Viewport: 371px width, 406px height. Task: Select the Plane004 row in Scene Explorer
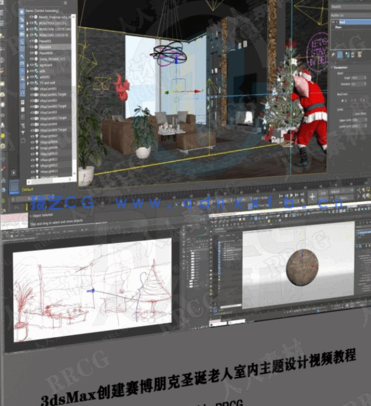click(x=49, y=47)
